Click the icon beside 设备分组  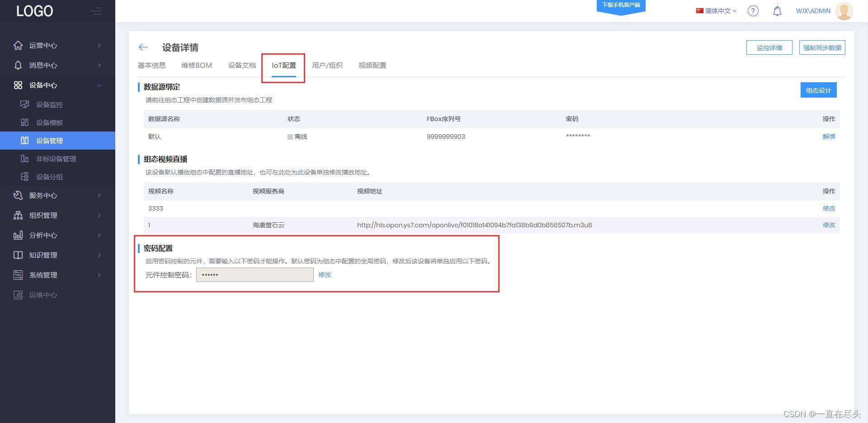pyautogui.click(x=25, y=177)
